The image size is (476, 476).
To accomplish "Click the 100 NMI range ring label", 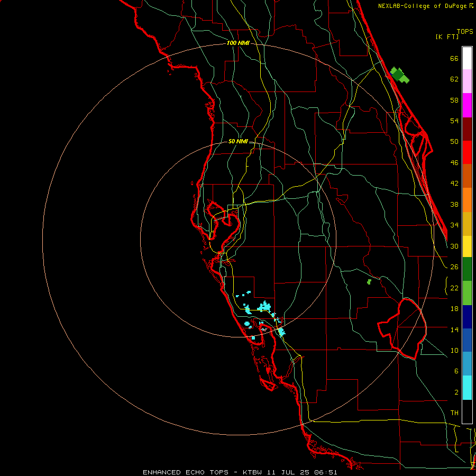I will pyautogui.click(x=238, y=43).
